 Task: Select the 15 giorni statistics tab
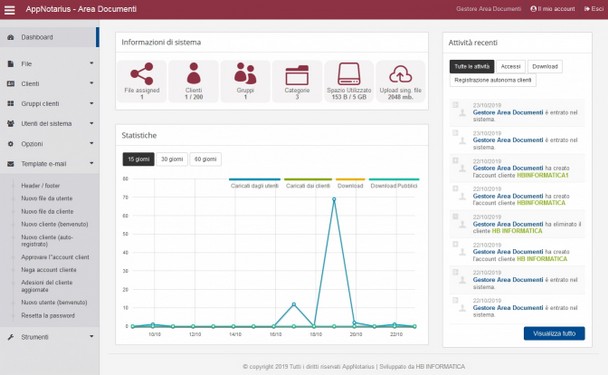138,159
